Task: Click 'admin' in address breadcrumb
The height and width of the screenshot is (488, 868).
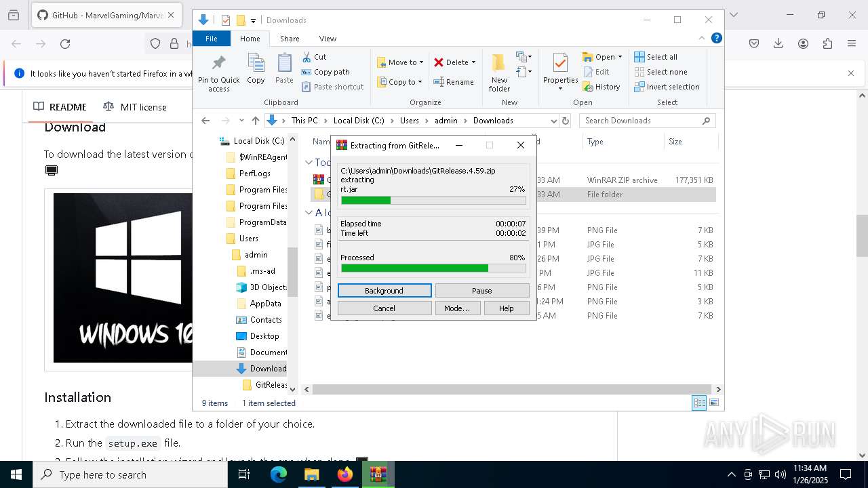Action: [x=446, y=121]
